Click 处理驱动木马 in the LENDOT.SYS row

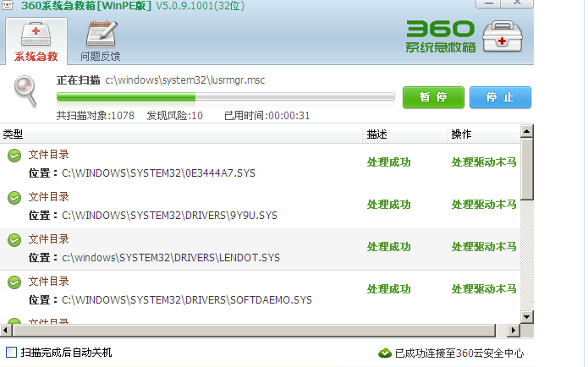point(484,247)
